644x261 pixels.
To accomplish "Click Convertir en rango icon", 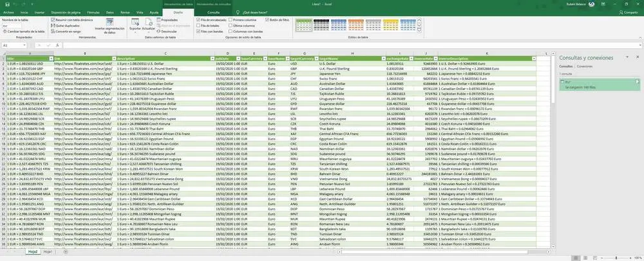I will coord(53,31).
